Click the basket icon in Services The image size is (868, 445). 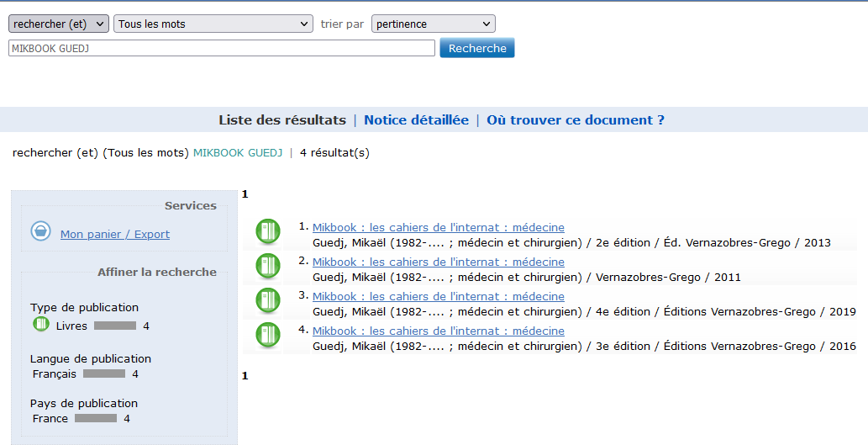(x=40, y=231)
